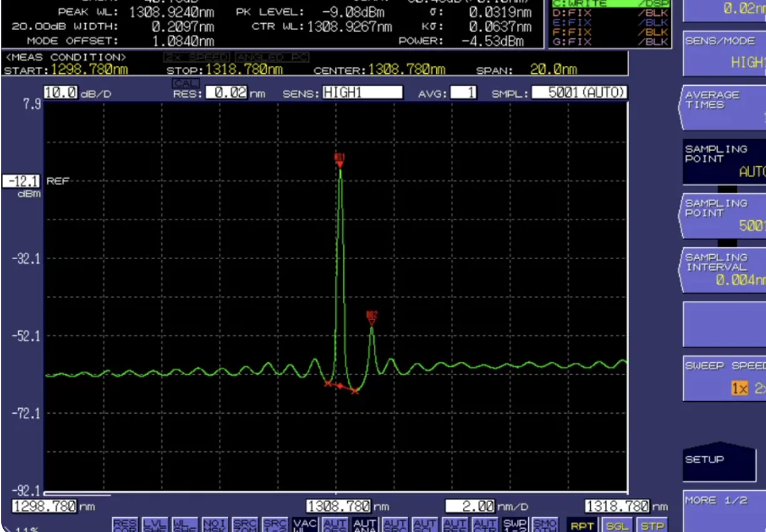
Task: Click the 2.00 nm/D span field
Action: 470,506
